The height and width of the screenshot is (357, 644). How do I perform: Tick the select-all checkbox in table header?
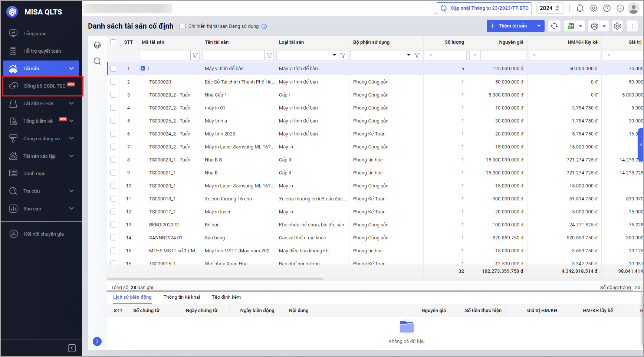click(x=113, y=42)
